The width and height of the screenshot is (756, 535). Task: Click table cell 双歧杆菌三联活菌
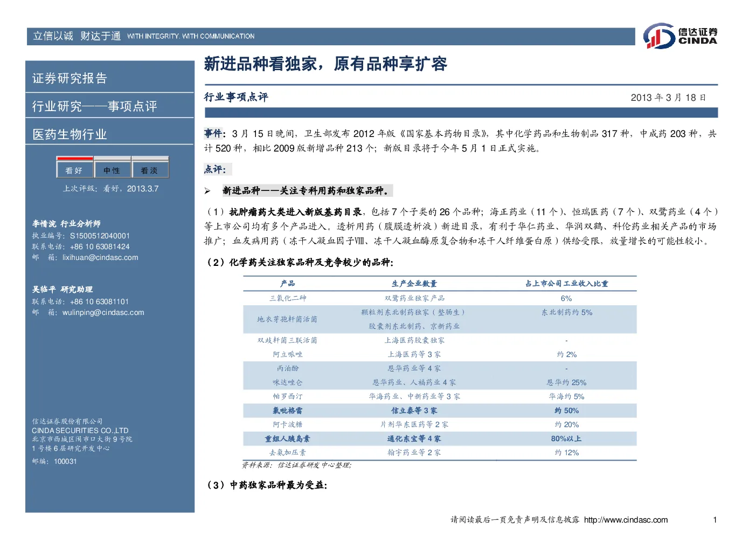point(287,340)
